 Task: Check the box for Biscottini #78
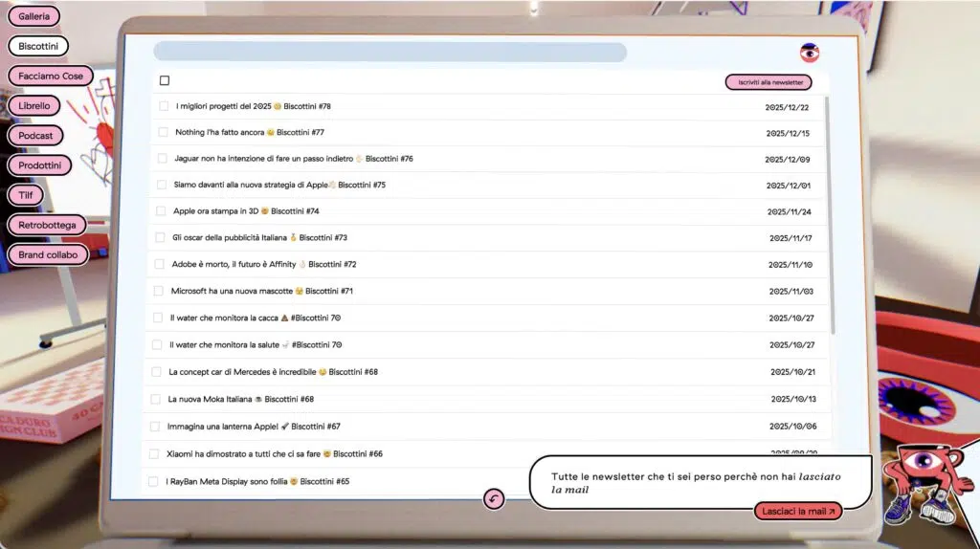coord(164,106)
